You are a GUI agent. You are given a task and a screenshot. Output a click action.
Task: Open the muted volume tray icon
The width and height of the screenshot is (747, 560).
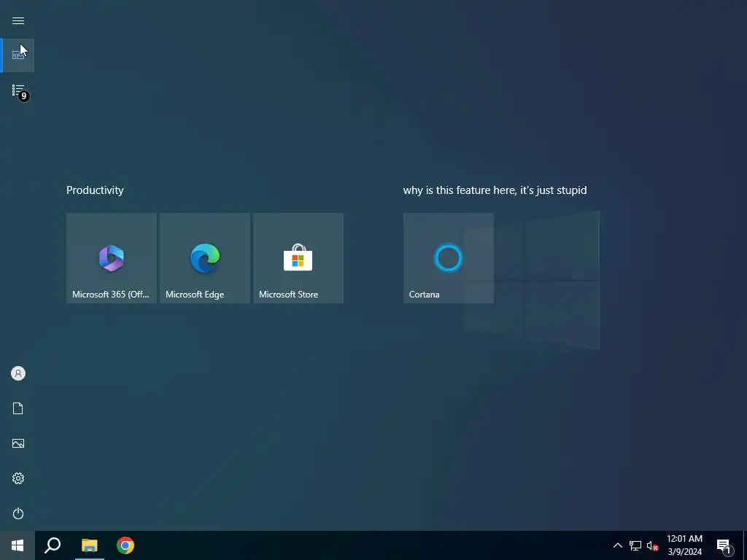(x=652, y=545)
